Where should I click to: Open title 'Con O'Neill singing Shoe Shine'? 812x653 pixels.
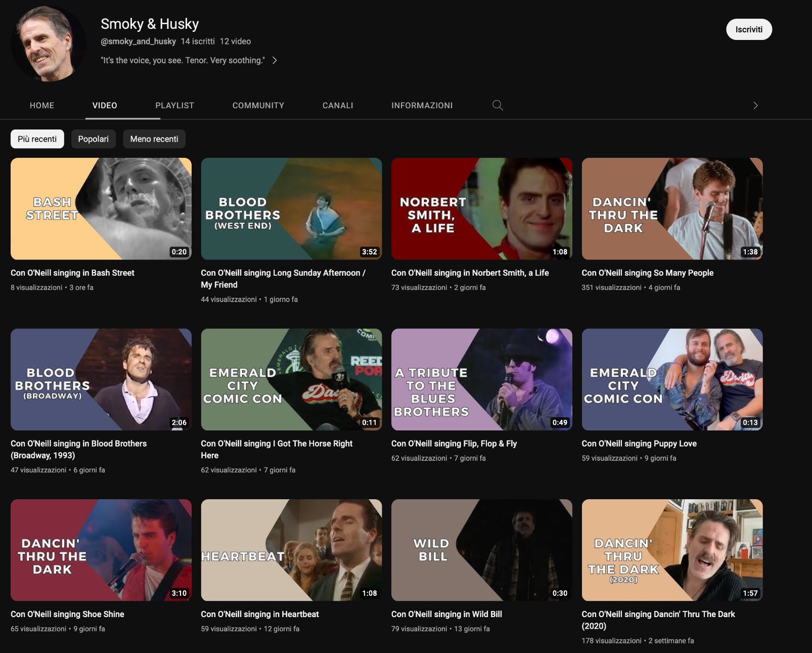coord(67,614)
